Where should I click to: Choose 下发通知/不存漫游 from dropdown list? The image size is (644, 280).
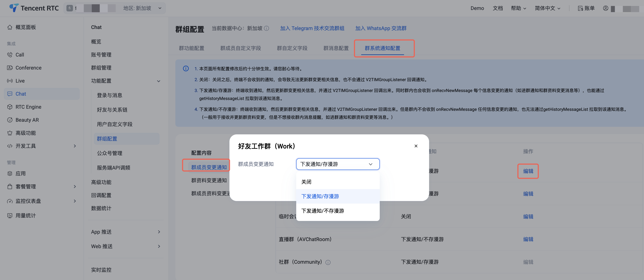pyautogui.click(x=323, y=211)
